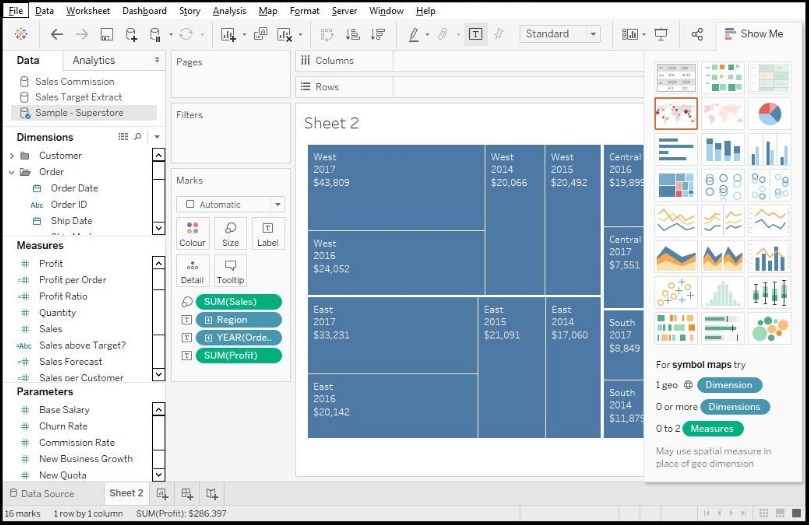Select the Profit Ratio measure

click(x=63, y=296)
